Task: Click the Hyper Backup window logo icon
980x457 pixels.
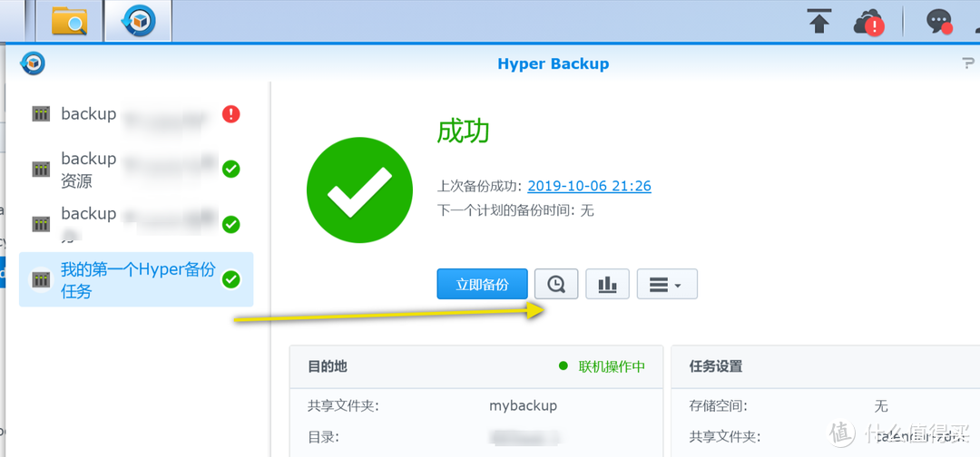Action: click(33, 63)
